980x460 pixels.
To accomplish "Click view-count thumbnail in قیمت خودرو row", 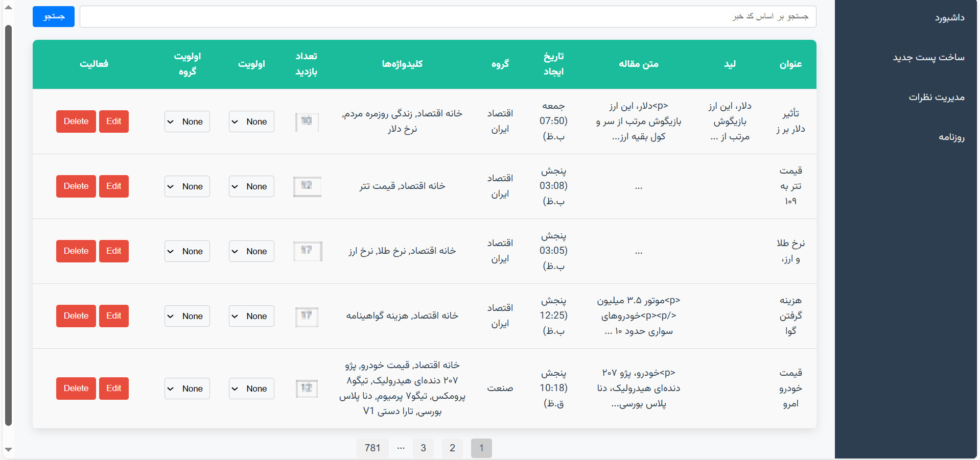I will (x=307, y=389).
